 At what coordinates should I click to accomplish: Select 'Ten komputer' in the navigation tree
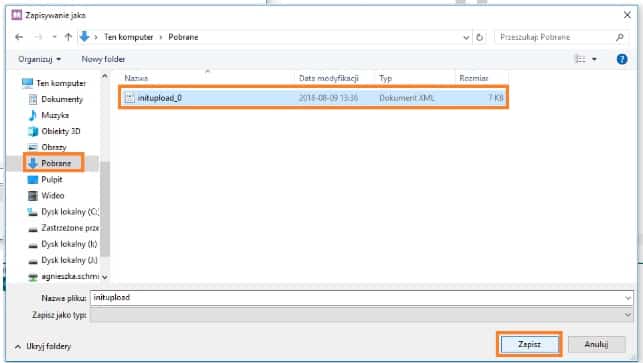point(61,83)
